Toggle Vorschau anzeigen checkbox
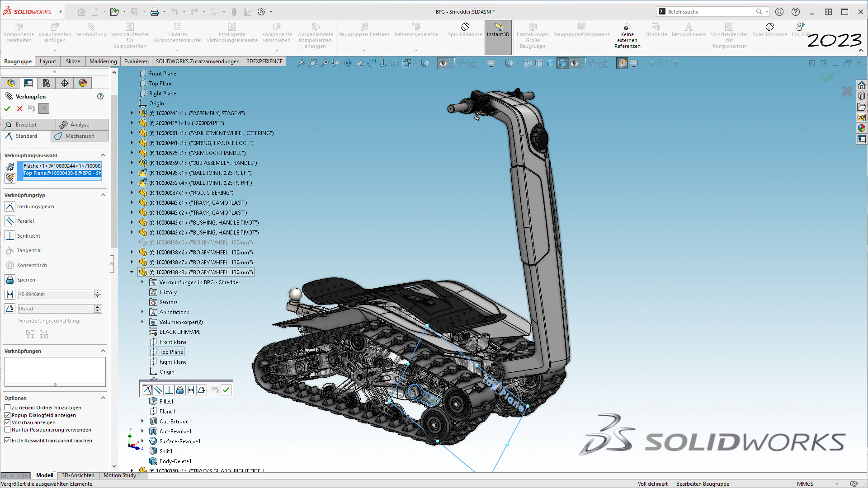The height and width of the screenshot is (488, 868). pyautogui.click(x=8, y=422)
